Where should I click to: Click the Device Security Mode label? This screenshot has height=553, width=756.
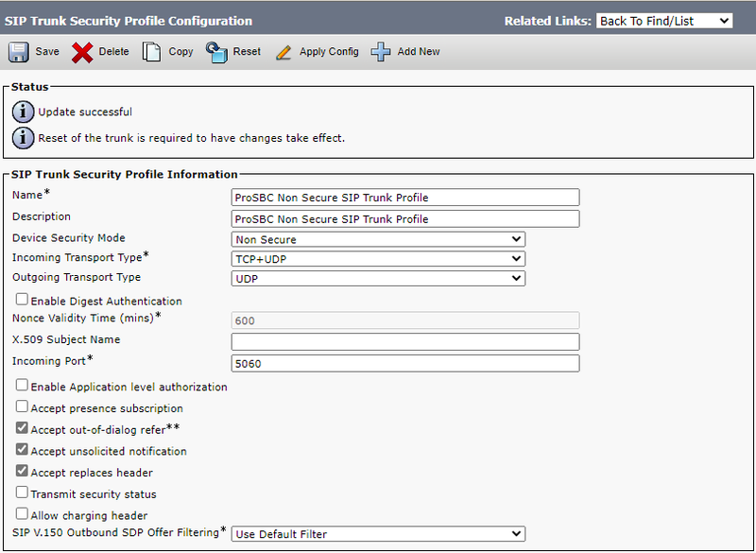[x=68, y=238]
